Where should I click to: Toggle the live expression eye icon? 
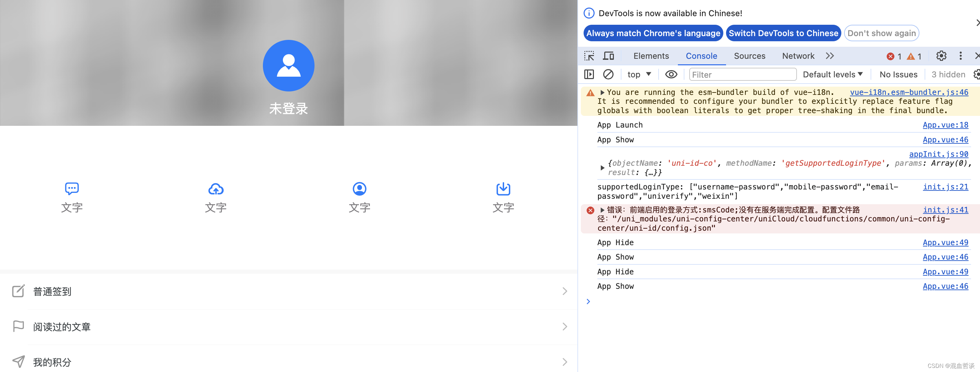click(671, 74)
